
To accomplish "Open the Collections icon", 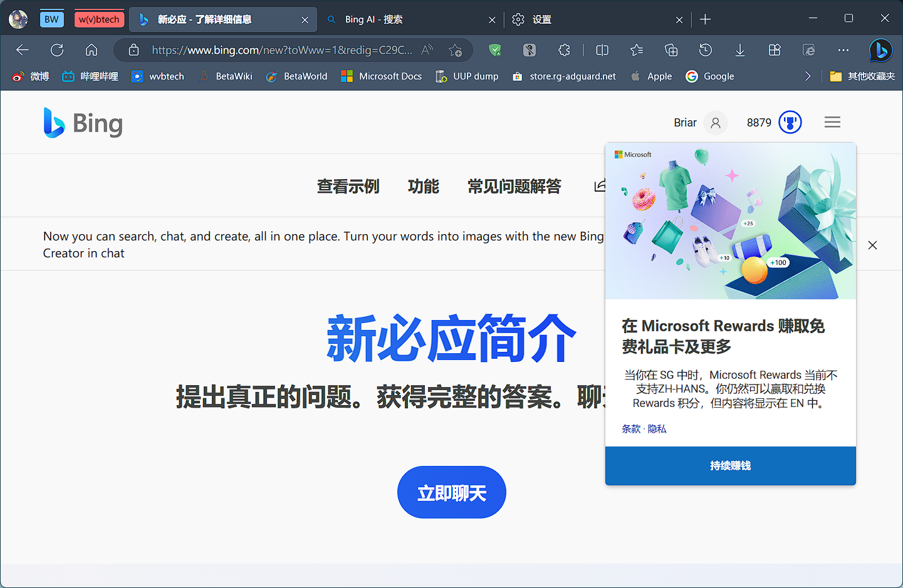I will pyautogui.click(x=671, y=50).
